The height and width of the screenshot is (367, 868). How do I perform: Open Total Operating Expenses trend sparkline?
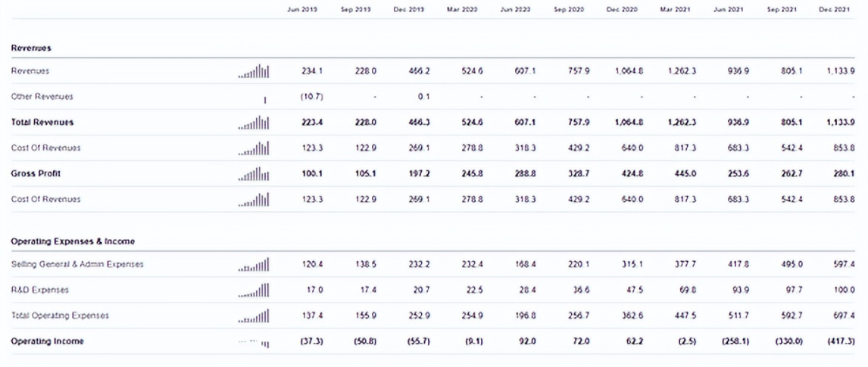254,316
